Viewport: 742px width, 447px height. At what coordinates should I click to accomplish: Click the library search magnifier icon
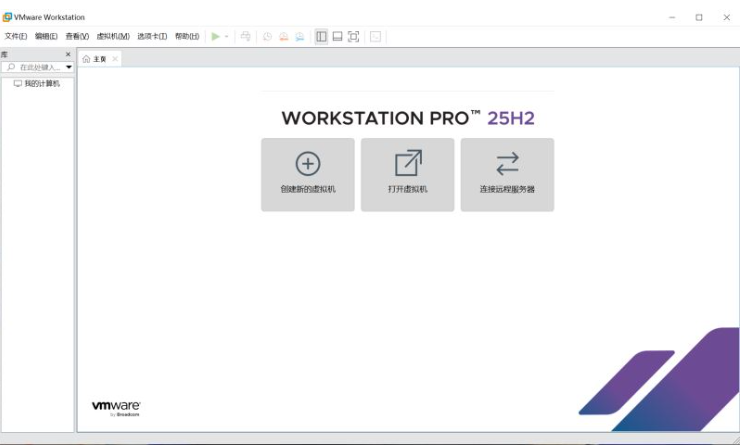[11, 67]
